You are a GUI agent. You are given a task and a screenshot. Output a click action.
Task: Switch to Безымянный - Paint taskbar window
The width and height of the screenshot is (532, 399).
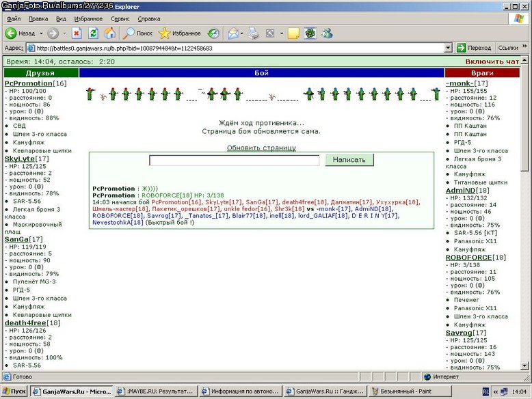pyautogui.click(x=410, y=391)
